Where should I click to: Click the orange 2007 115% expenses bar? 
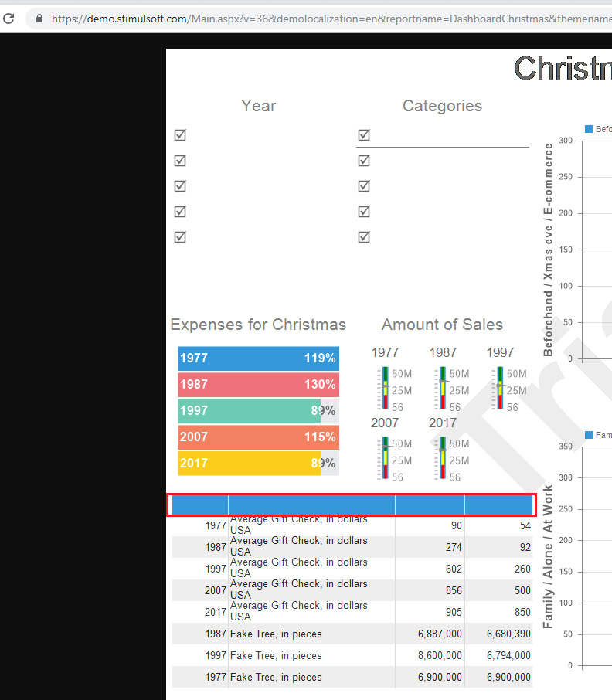pos(258,437)
